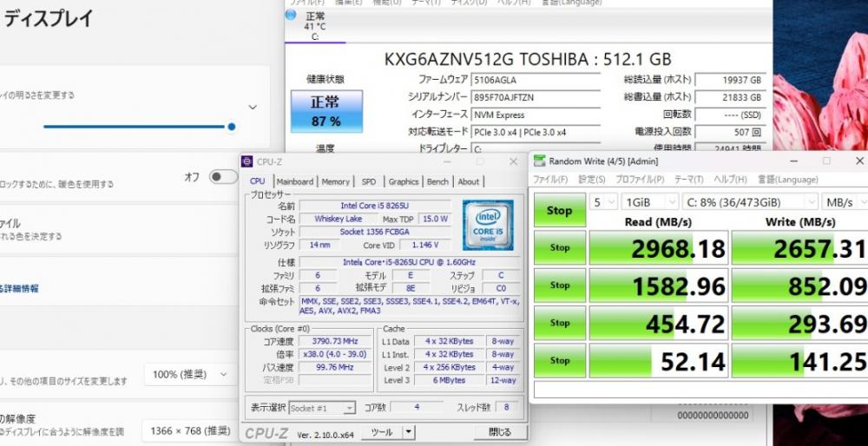Open the 詳細情報 link in display settings

coord(19,288)
